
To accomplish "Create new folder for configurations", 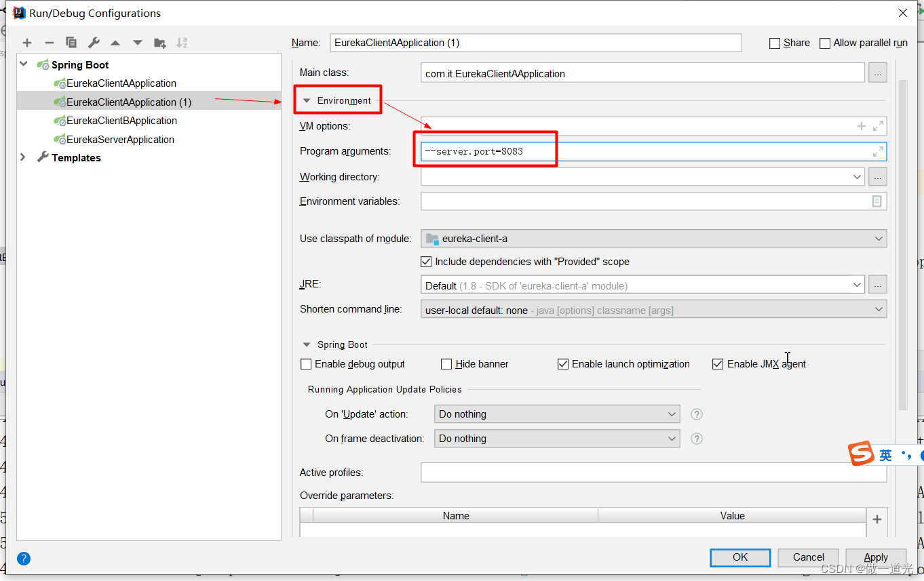I will (160, 43).
